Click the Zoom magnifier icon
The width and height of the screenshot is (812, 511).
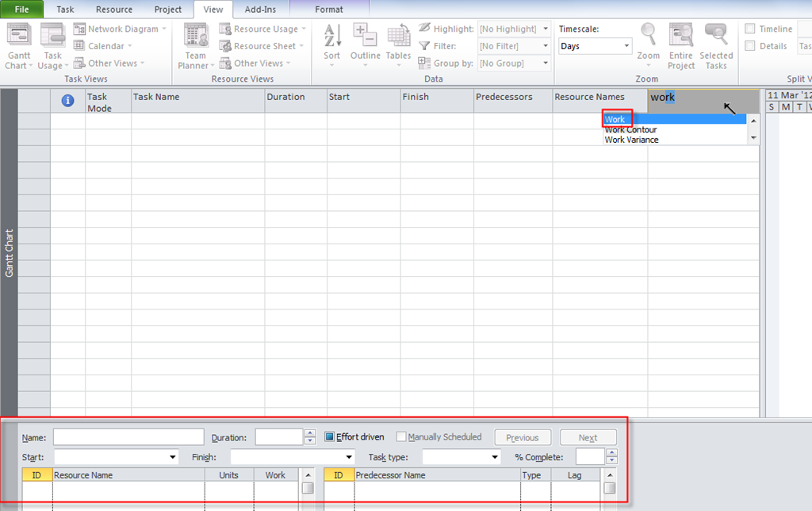[648, 37]
